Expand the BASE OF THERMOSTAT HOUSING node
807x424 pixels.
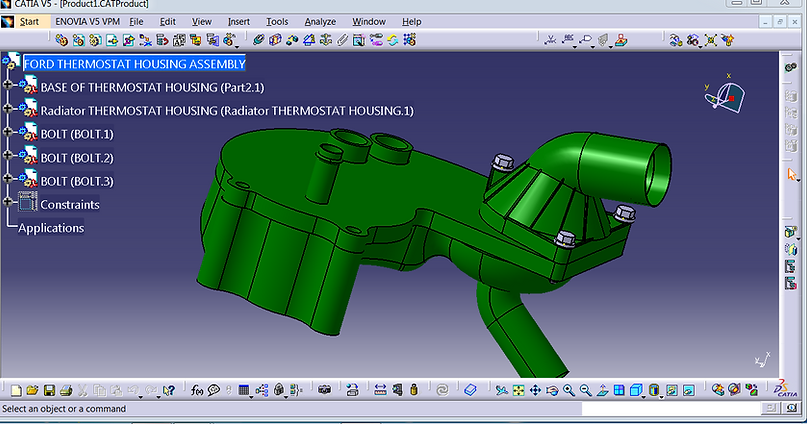[7, 84]
